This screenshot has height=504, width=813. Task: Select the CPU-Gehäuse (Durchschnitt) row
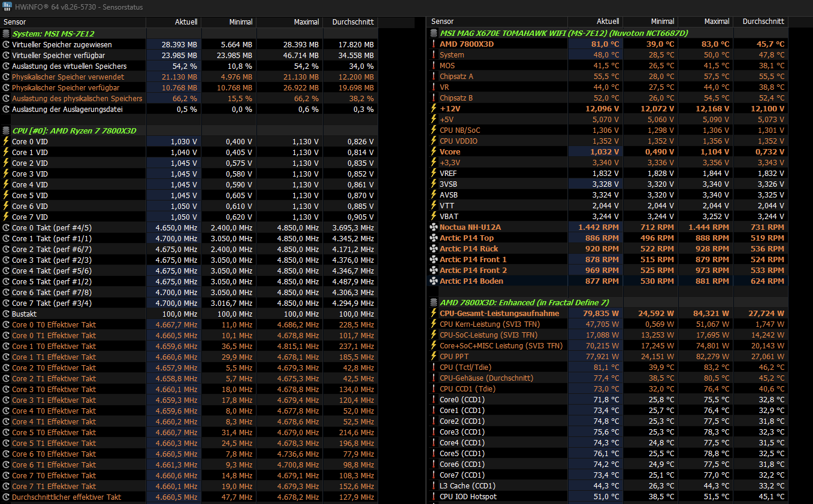pos(608,378)
